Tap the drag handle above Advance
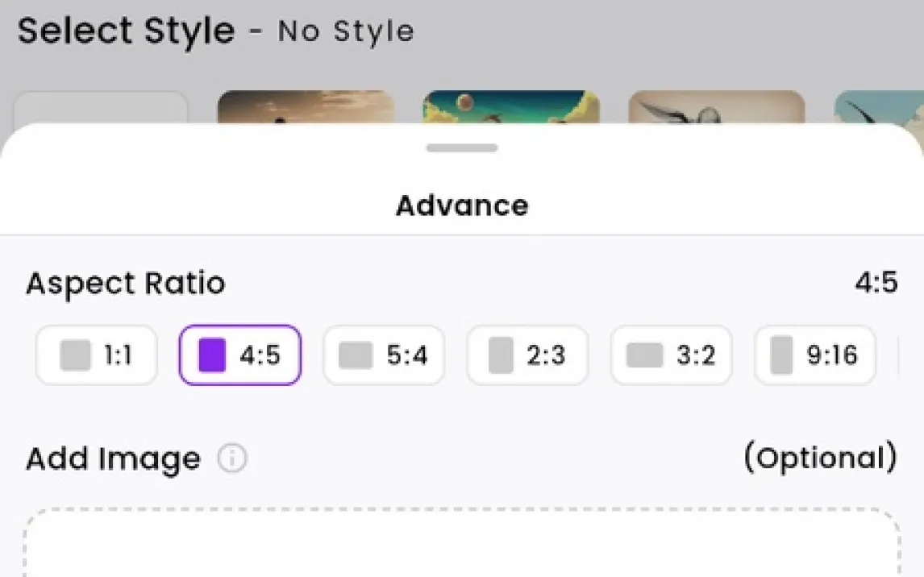 coord(462,148)
